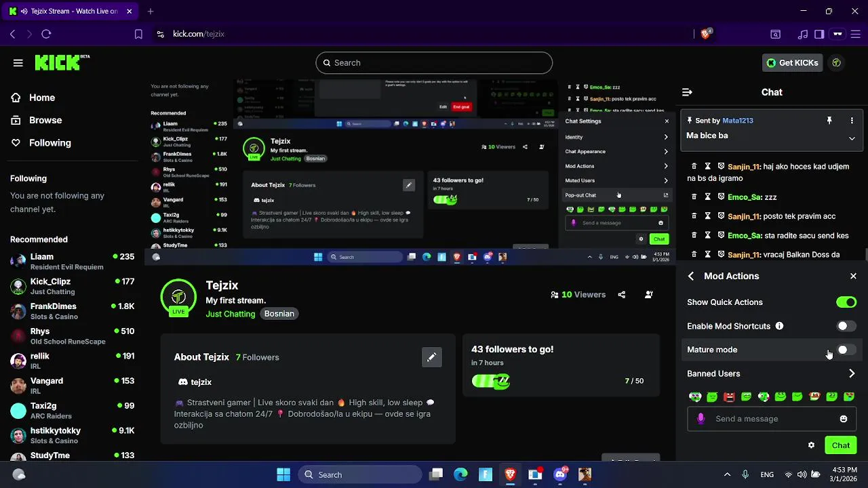Viewport: 868px width, 488px height.
Task: Timeout Emco_Sa on the zzz message
Action: click(707, 197)
